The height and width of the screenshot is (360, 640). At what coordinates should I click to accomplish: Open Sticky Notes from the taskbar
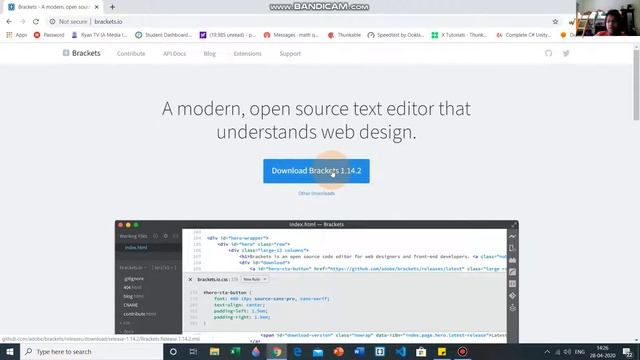[x=442, y=351]
